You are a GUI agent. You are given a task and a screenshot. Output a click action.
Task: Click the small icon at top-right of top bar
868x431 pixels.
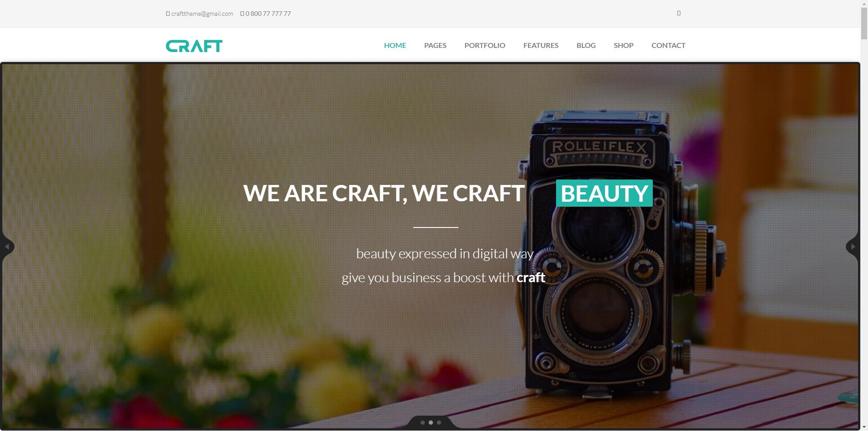679,13
